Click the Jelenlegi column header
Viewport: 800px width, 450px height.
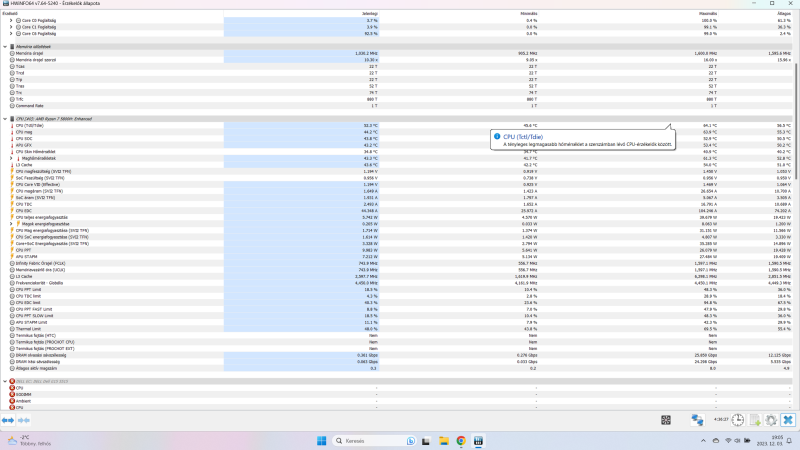pos(301,14)
